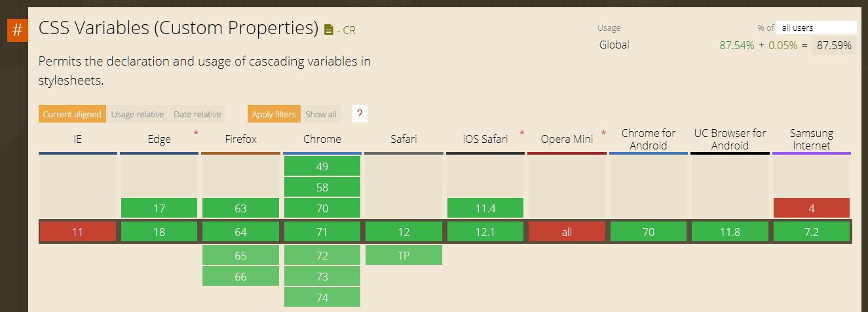Screen dimensions: 868x312
Task: Select the iOS Safari column header
Action: point(485,139)
